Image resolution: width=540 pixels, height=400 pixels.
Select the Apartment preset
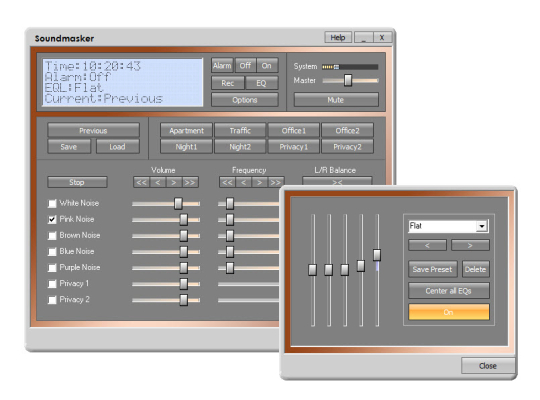coord(186,131)
